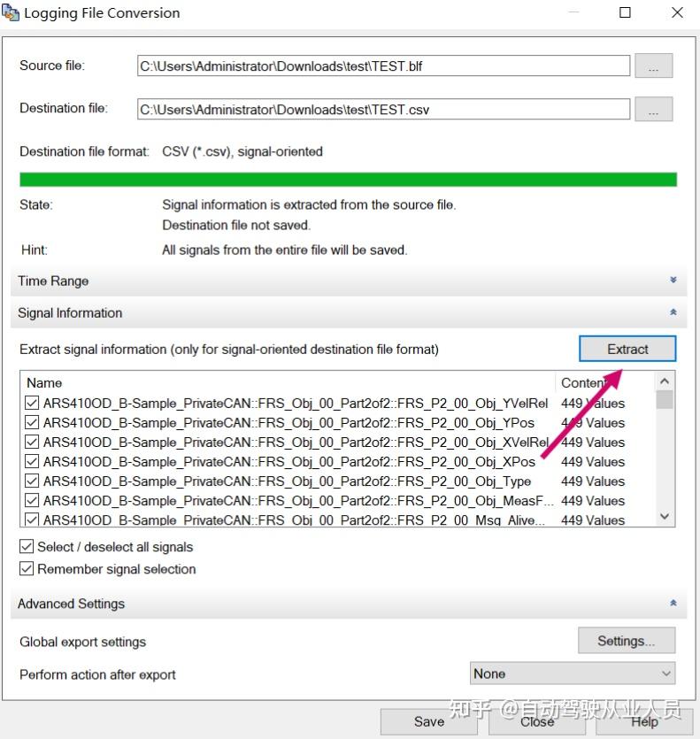Collapse the Signal Information section

(x=673, y=312)
